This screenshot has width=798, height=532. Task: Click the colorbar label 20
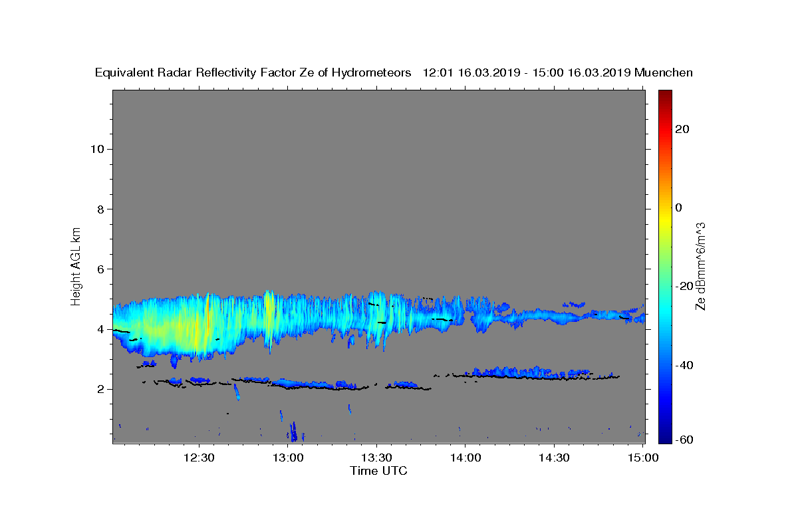coord(682,129)
